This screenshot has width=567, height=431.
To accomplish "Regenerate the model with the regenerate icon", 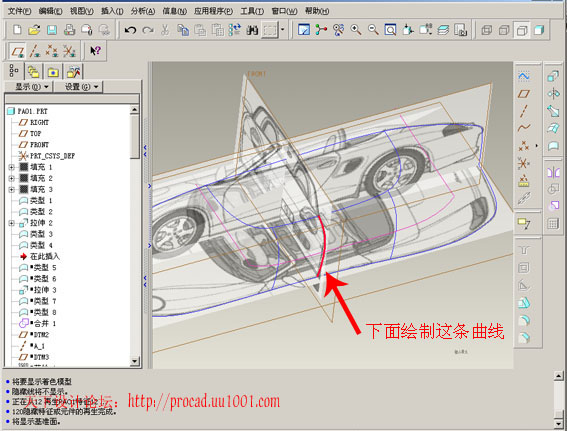I will tap(235, 30).
